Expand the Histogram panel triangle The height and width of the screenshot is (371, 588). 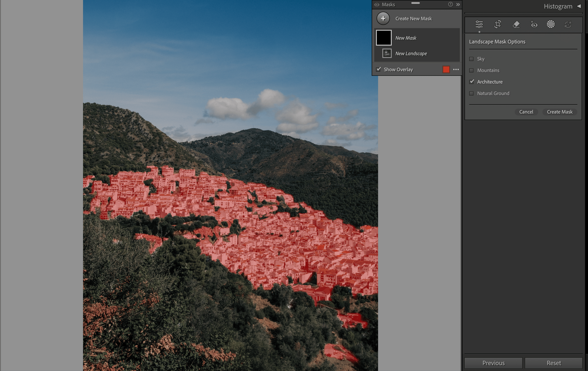pyautogui.click(x=579, y=6)
